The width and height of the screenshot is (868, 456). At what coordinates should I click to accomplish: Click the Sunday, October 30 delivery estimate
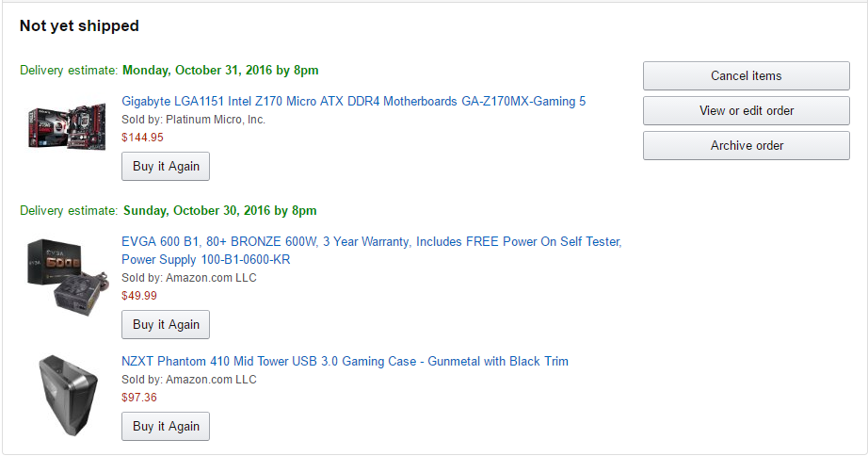219,210
